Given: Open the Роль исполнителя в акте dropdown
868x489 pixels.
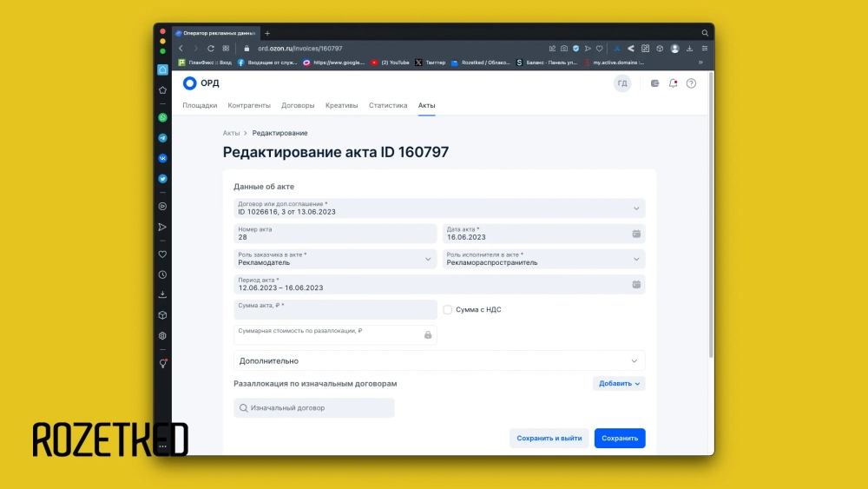Looking at the screenshot, I should pos(543,259).
